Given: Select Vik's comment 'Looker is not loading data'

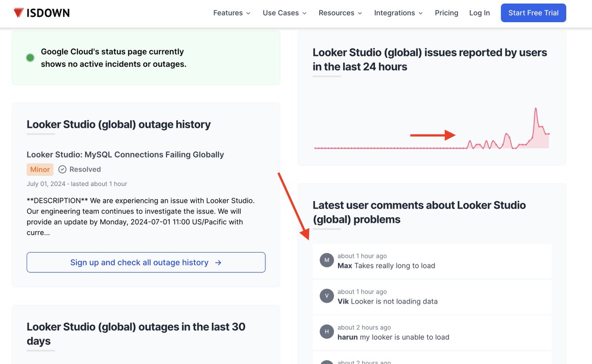Looking at the screenshot, I should pos(394,301).
